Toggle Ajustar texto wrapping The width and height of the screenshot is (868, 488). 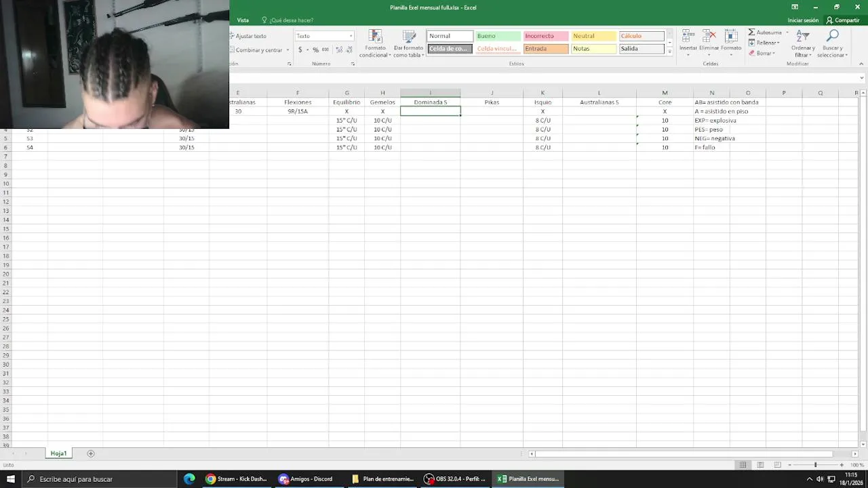tap(249, 36)
